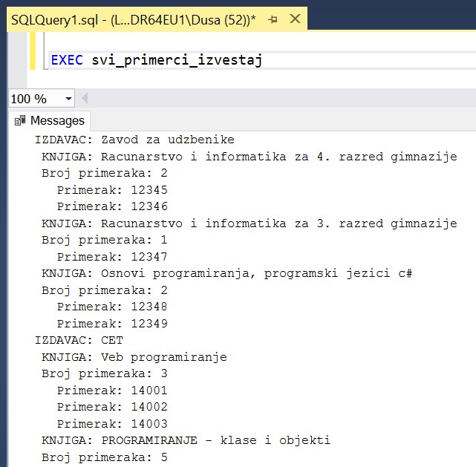Click the 'IZDAVAC: CET' output line
This screenshot has width=476, height=467.
[x=74, y=340]
